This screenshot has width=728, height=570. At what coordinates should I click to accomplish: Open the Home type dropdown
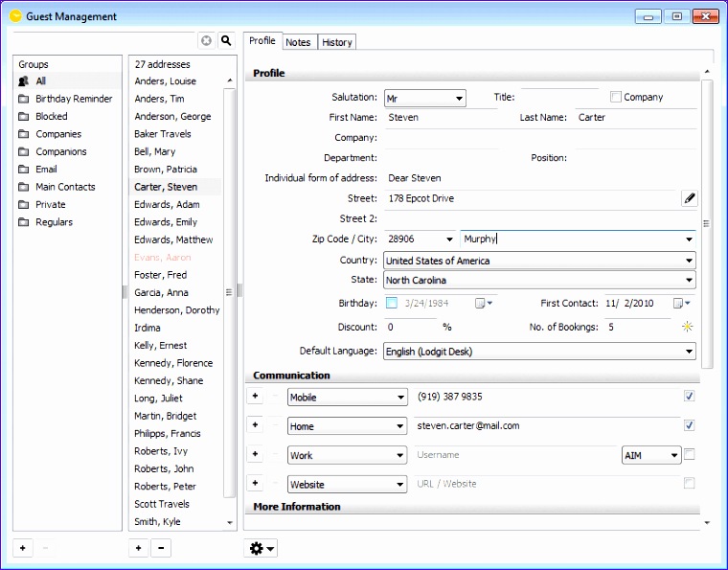pyautogui.click(x=348, y=426)
